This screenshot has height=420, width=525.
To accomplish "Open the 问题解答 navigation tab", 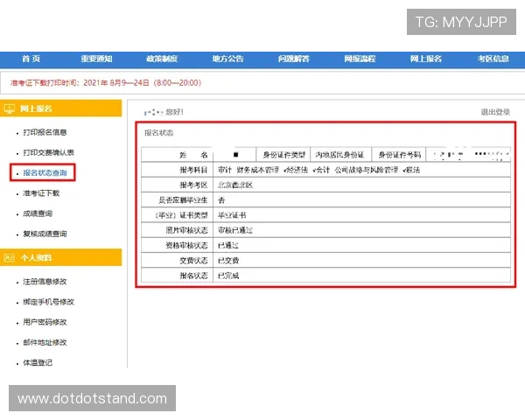I will point(294,59).
